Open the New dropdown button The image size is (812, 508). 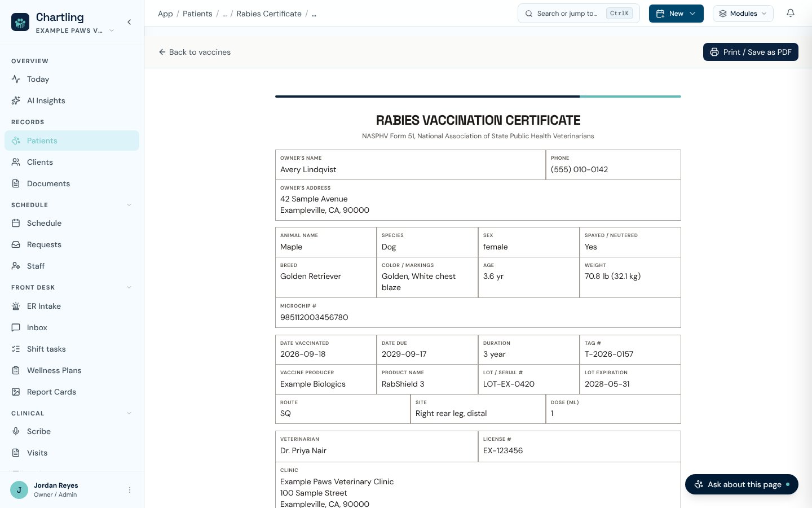click(x=676, y=14)
